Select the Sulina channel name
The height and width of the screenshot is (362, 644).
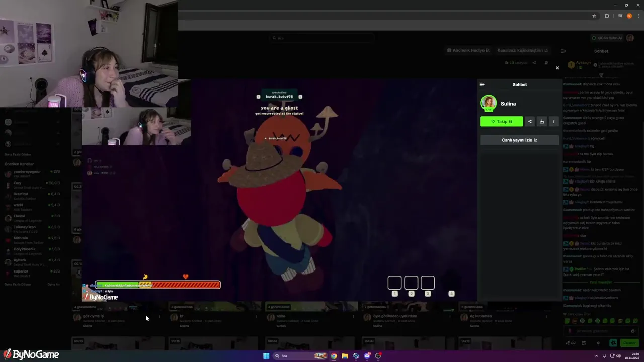click(508, 104)
